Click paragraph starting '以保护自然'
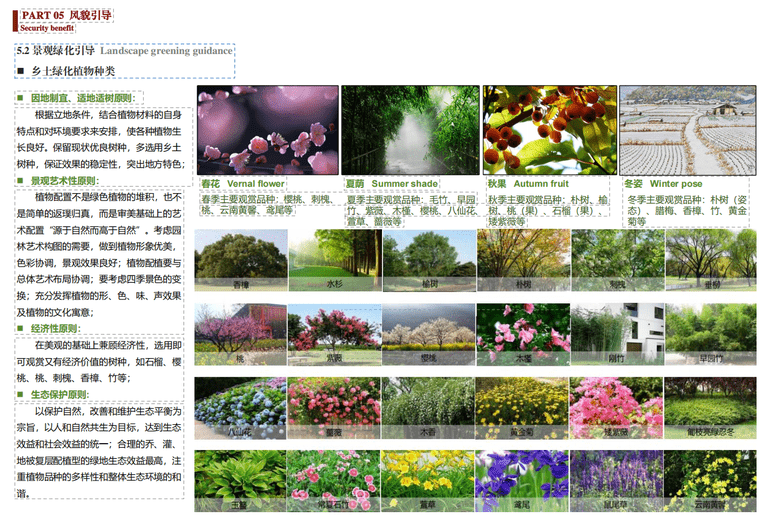This screenshot has width=760, height=515. click(x=99, y=452)
